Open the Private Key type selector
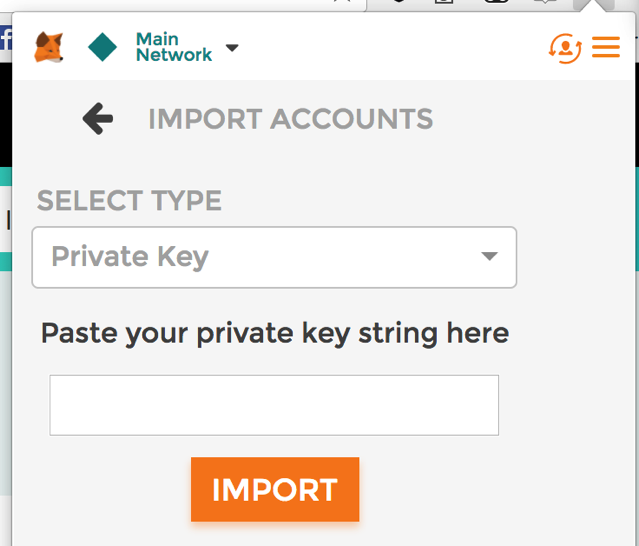This screenshot has height=546, width=639. click(x=274, y=257)
